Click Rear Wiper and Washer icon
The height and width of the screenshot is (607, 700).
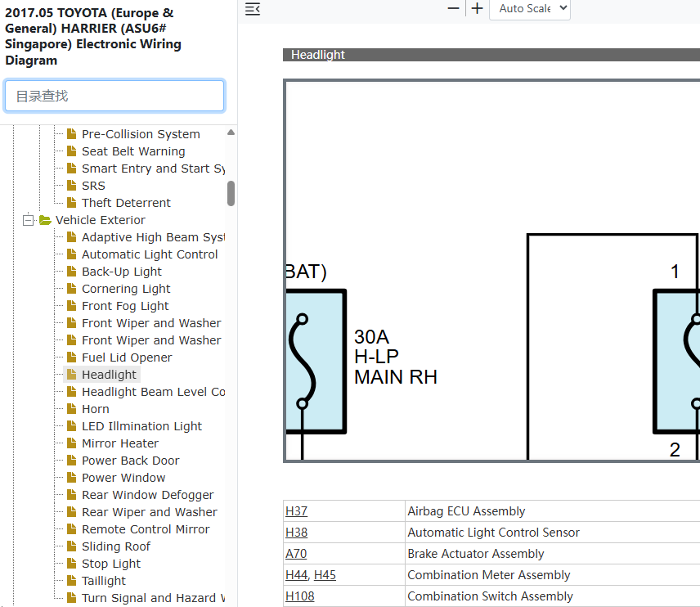pyautogui.click(x=71, y=512)
